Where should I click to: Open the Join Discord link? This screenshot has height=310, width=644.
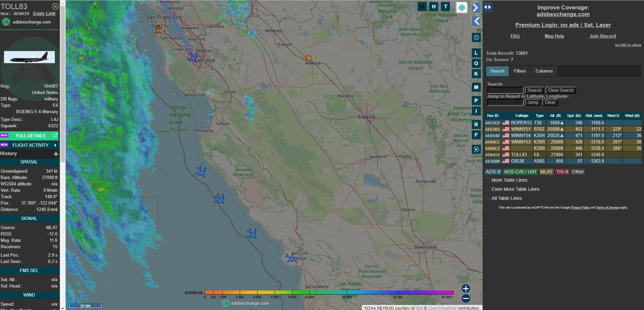[603, 36]
